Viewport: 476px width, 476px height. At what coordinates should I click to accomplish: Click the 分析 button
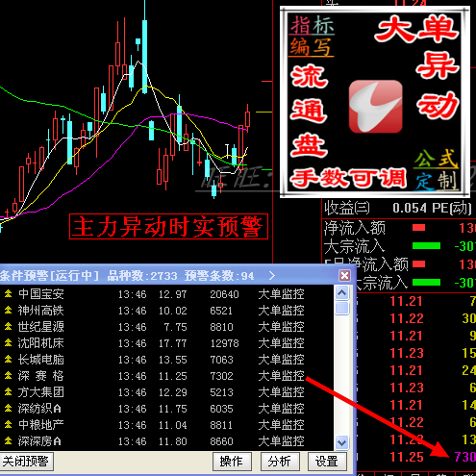280,462
